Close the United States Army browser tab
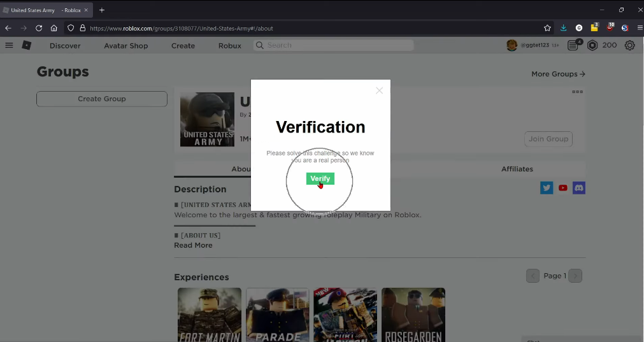This screenshot has height=342, width=644. point(86,10)
